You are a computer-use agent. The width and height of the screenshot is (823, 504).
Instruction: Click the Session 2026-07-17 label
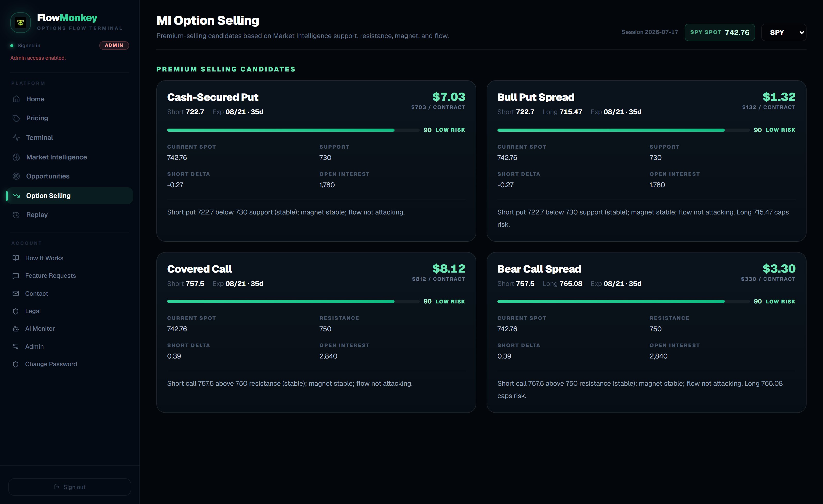650,32
